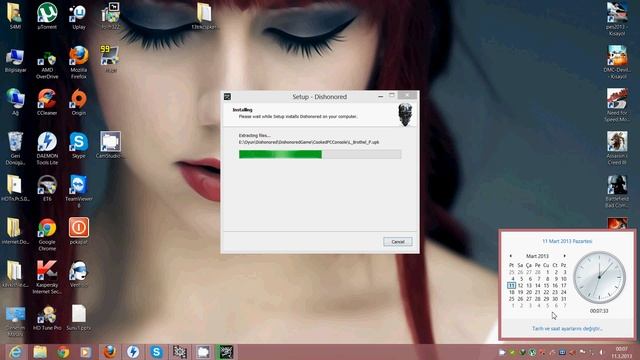Open the DAEMON Tools Lite shortcut
The height and width of the screenshot is (360, 640).
click(47, 148)
